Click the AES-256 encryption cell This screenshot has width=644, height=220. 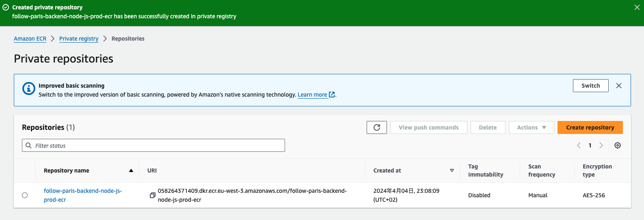click(594, 195)
